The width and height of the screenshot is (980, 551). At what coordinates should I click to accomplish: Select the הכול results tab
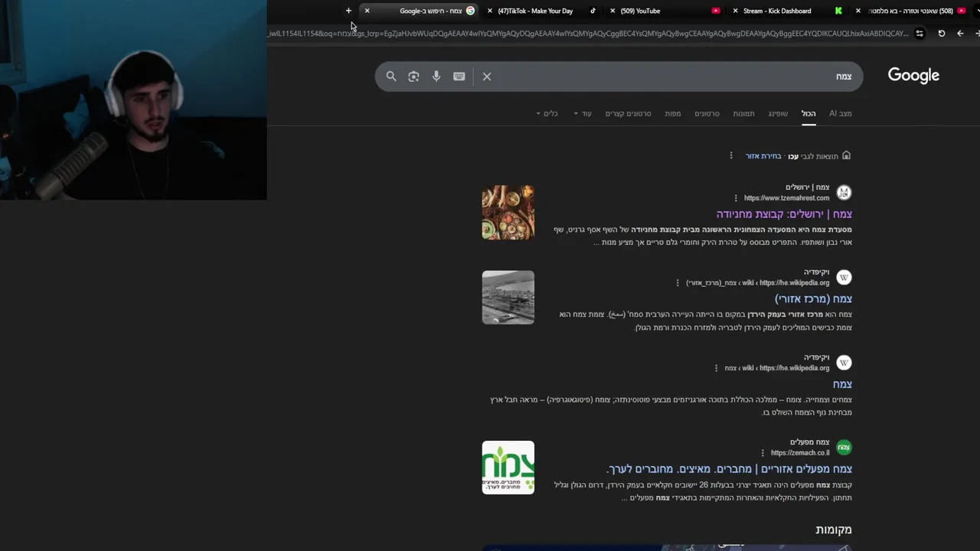click(808, 113)
